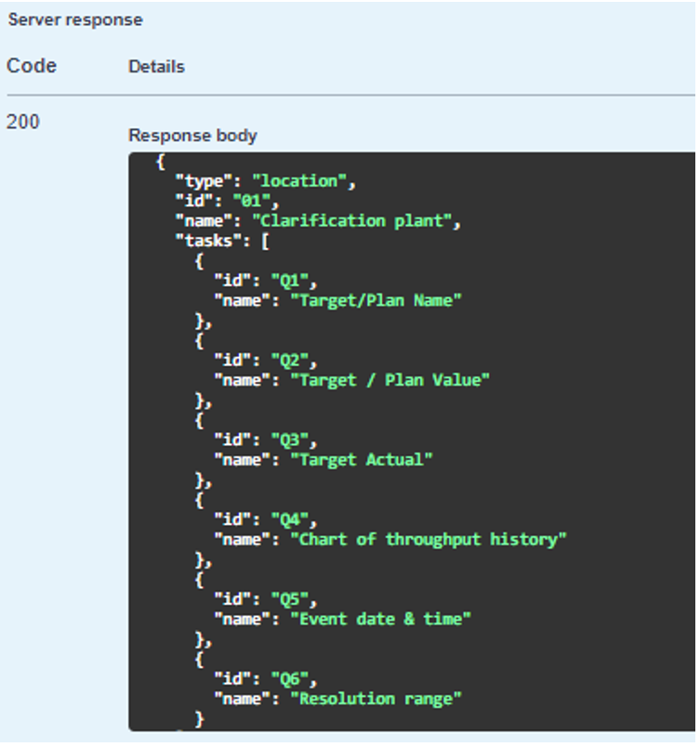Click the "Event date & time" value
The image size is (700, 747).
coord(380,619)
